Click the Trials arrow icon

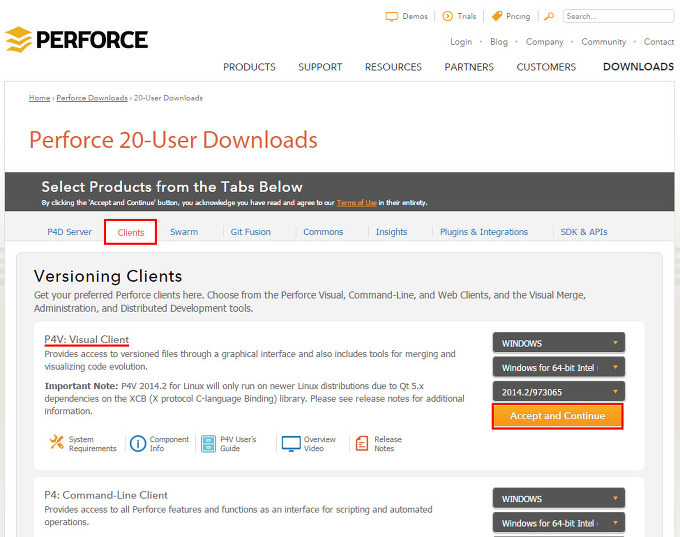tap(448, 16)
